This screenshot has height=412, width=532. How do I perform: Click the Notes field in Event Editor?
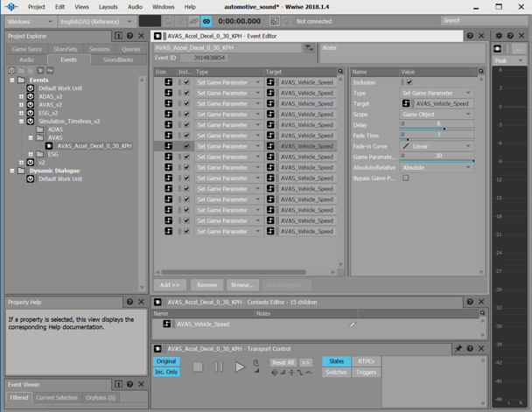[402, 52]
